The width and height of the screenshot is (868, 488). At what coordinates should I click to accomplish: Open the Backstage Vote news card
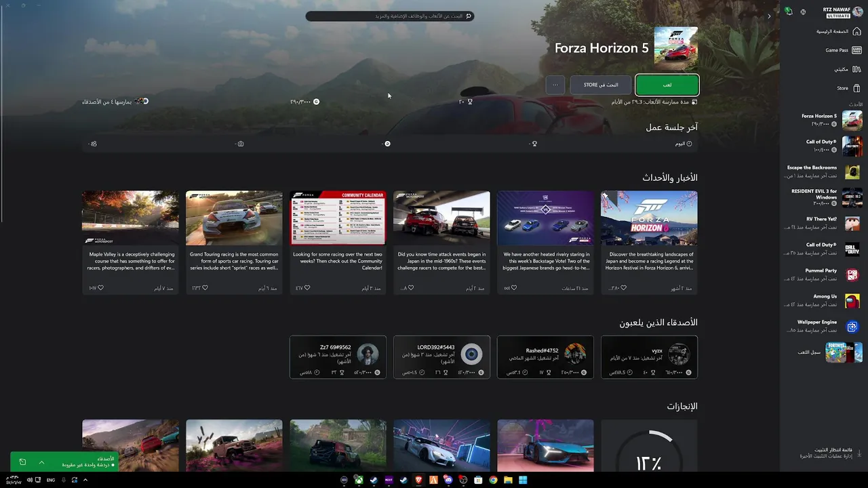click(545, 243)
